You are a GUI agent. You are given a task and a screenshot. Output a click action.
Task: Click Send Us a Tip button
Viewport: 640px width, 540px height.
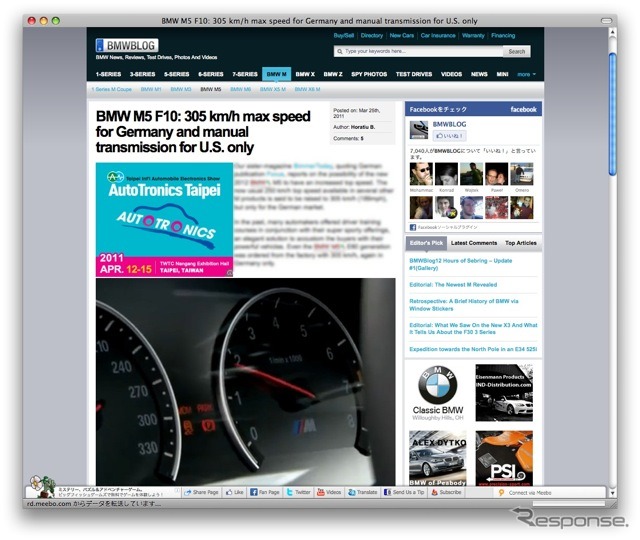404,492
